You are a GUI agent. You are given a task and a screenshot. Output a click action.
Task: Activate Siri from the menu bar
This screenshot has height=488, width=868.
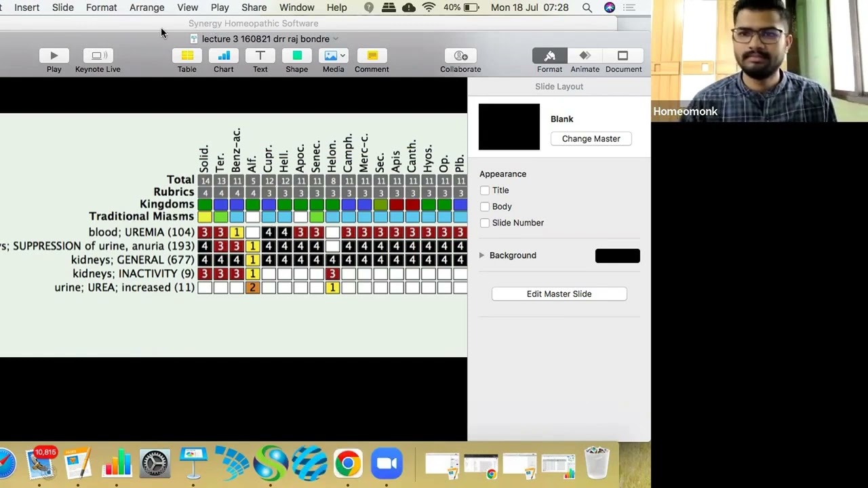pos(610,7)
